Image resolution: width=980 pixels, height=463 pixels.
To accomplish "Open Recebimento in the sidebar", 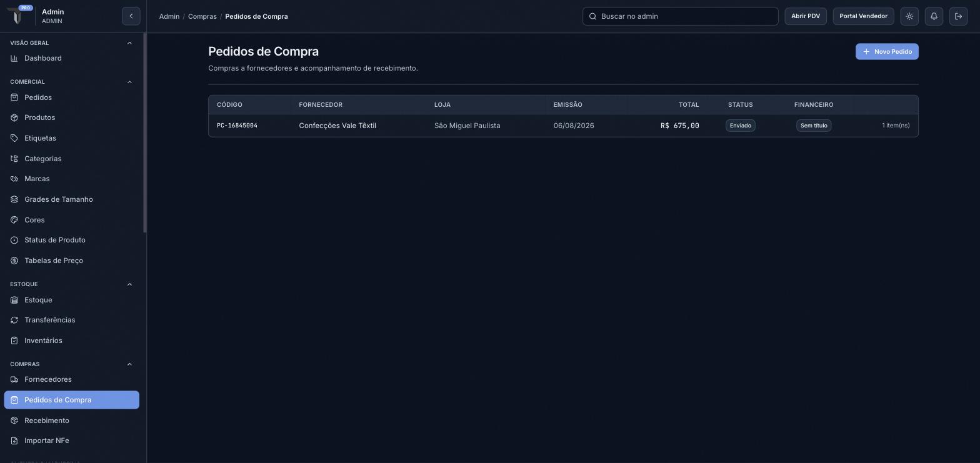I will click(x=71, y=421).
